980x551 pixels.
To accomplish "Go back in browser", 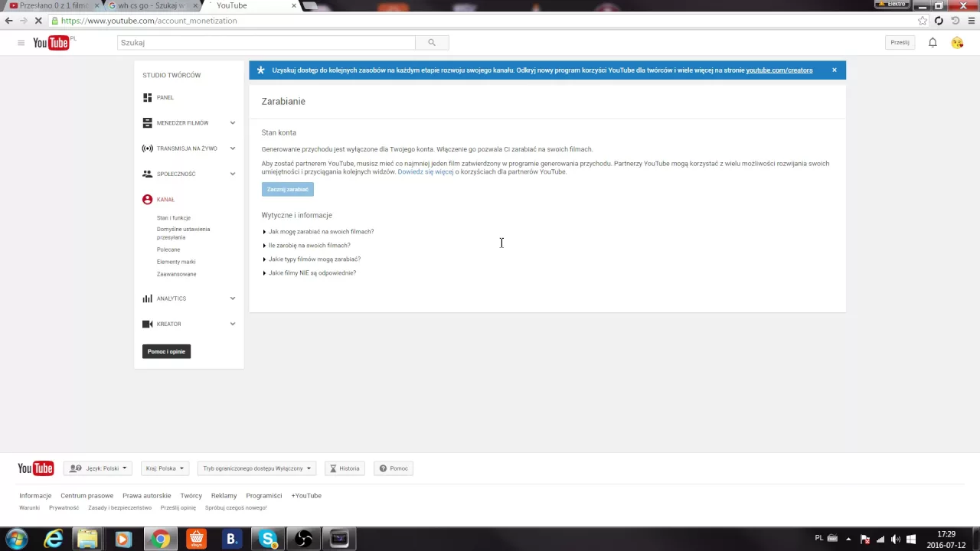I will point(8,21).
